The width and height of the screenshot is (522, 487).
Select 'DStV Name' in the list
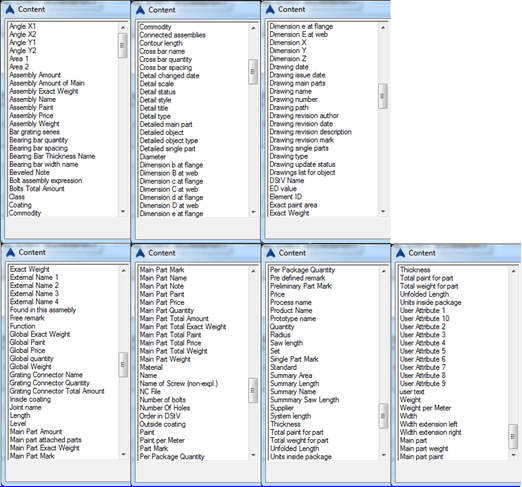pos(287,181)
